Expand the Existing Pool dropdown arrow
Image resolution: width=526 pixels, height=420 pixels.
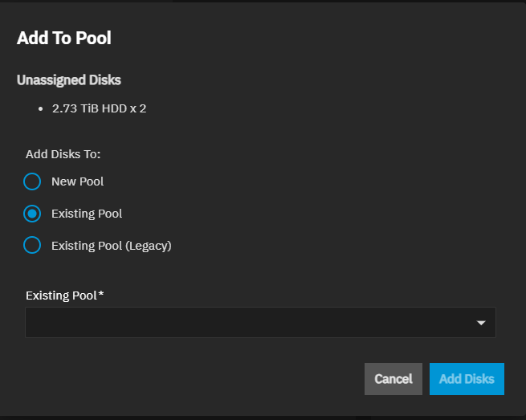481,323
